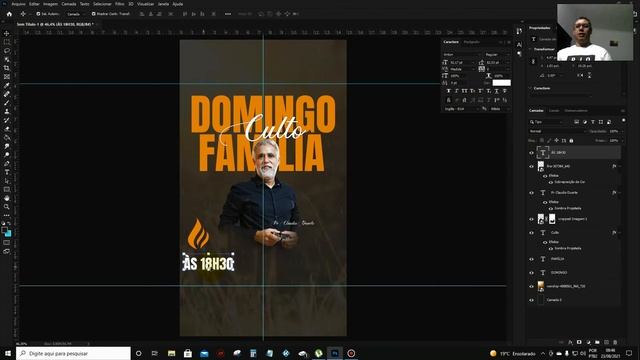Hide the Culto text layer
This screenshot has height=360, width=640.
(531, 233)
